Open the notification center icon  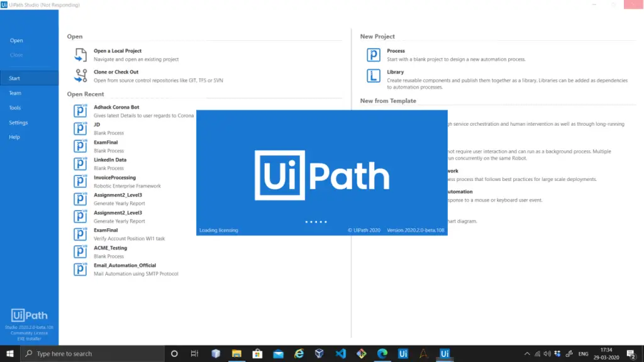point(631,354)
